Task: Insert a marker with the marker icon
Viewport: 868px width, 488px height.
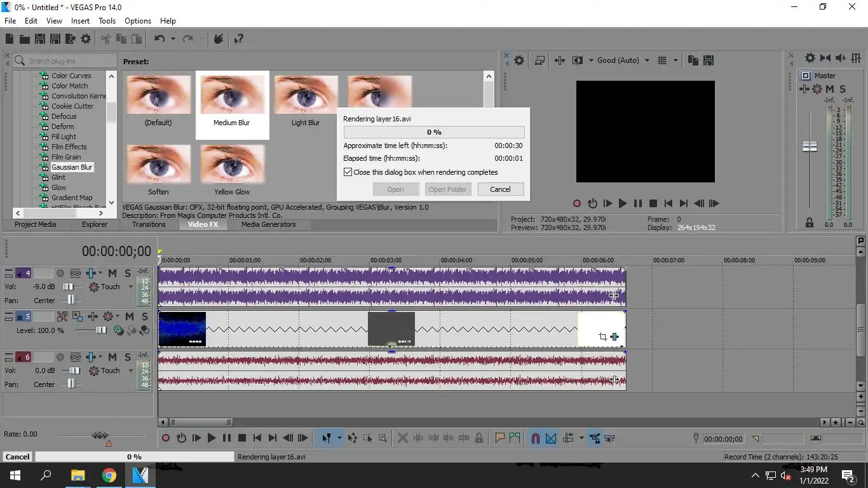Action: (x=499, y=438)
